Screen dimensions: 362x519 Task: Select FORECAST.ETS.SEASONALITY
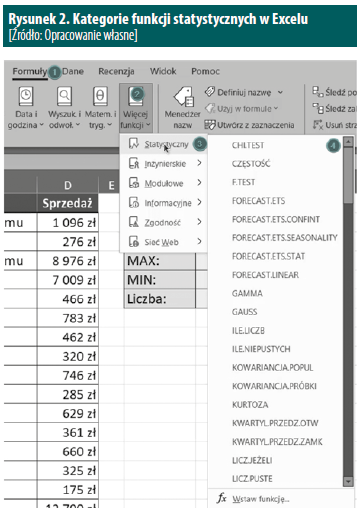click(285, 238)
